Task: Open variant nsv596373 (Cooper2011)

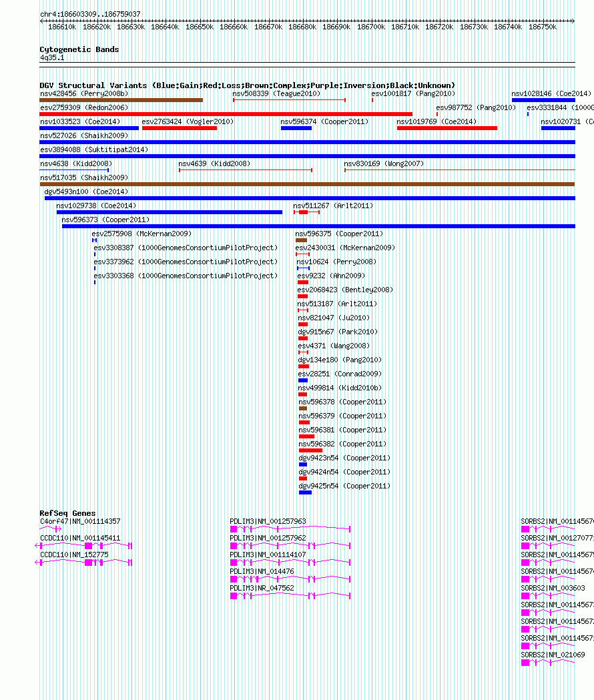Action: pos(105,220)
